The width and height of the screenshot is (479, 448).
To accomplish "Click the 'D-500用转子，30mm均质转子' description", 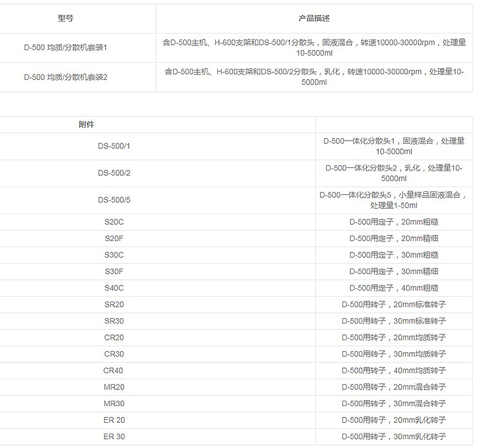I will tap(394, 353).
